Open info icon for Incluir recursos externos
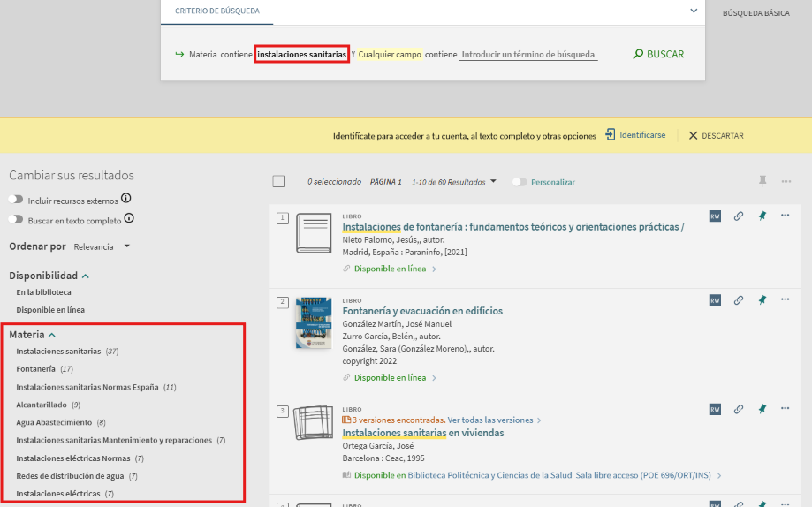Image resolution: width=812 pixels, height=507 pixels. 125,199
